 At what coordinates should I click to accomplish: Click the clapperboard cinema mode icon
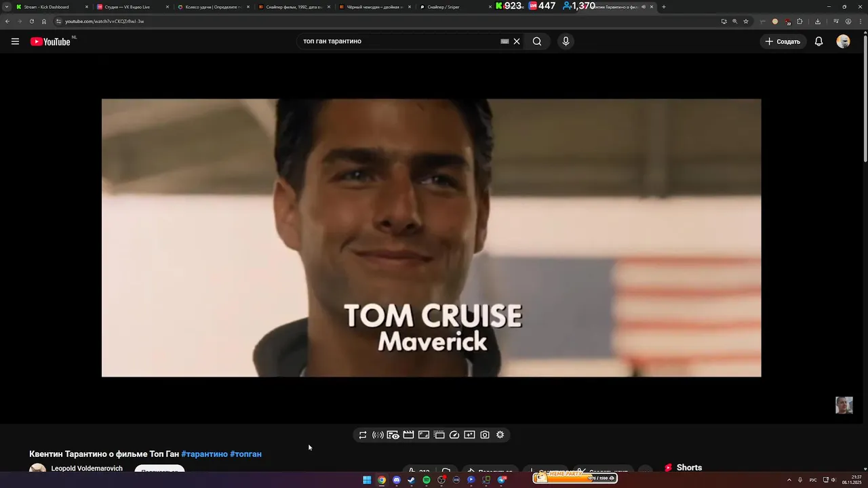(x=408, y=435)
